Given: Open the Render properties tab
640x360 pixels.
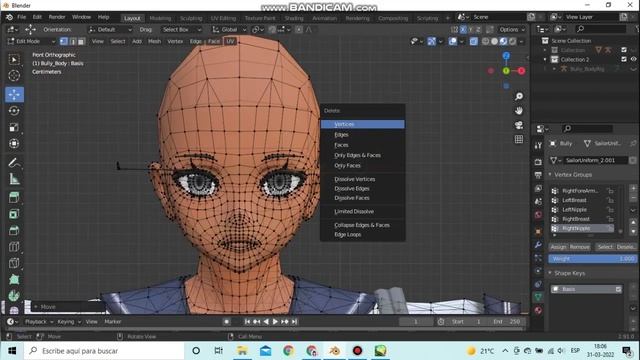Looking at the screenshot, I should click(x=538, y=162).
